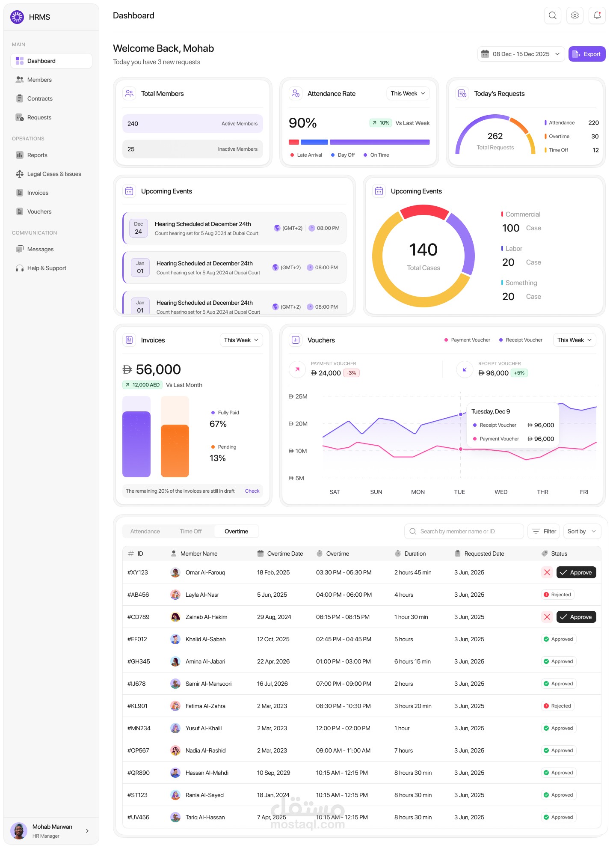Click the Check link on draft invoices

[252, 491]
